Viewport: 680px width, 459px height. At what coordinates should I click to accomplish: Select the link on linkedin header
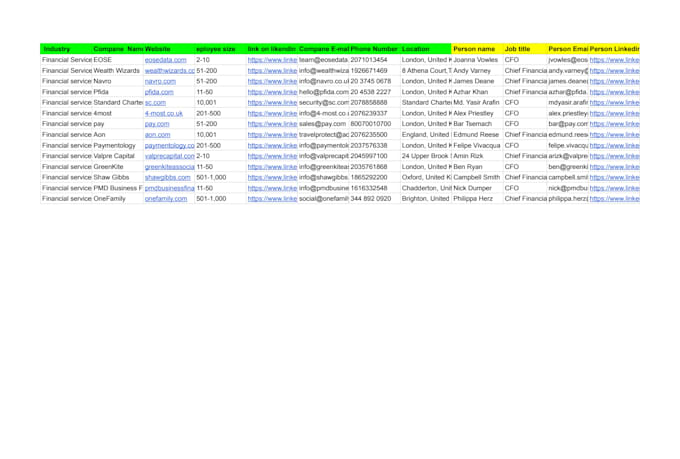(x=271, y=49)
